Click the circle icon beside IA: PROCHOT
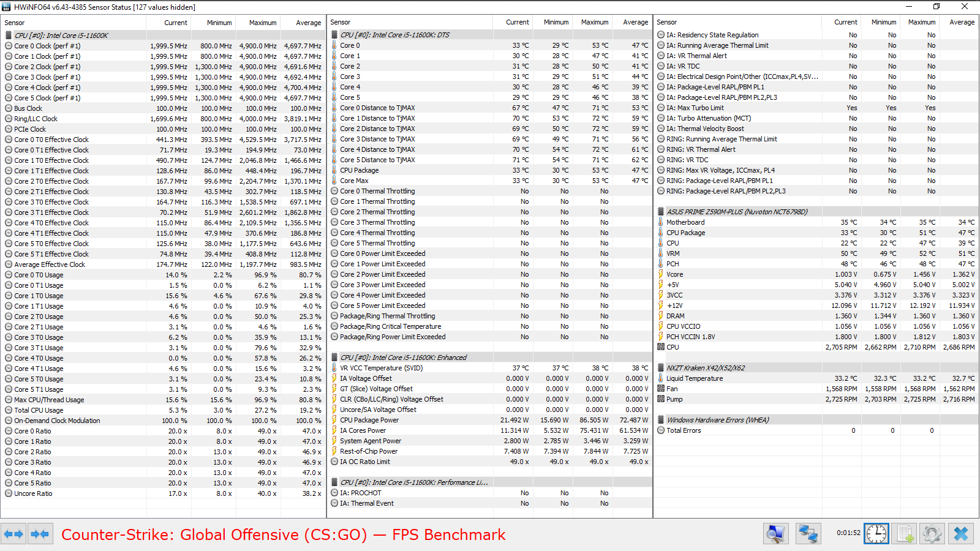Image resolution: width=980 pixels, height=551 pixels. point(334,493)
